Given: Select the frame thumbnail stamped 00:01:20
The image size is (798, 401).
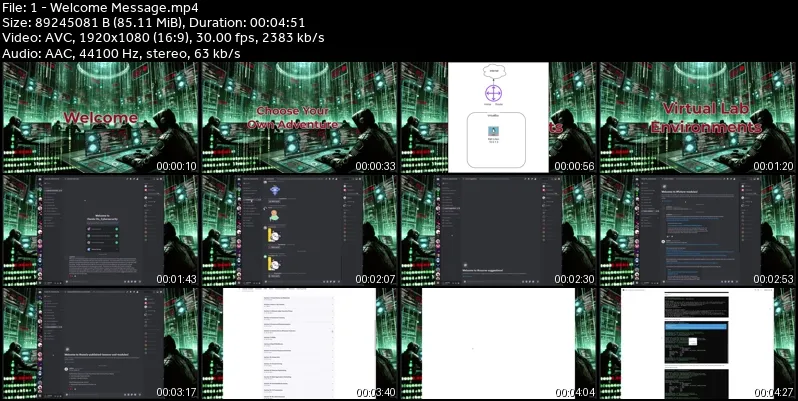Looking at the screenshot, I should pos(698,118).
